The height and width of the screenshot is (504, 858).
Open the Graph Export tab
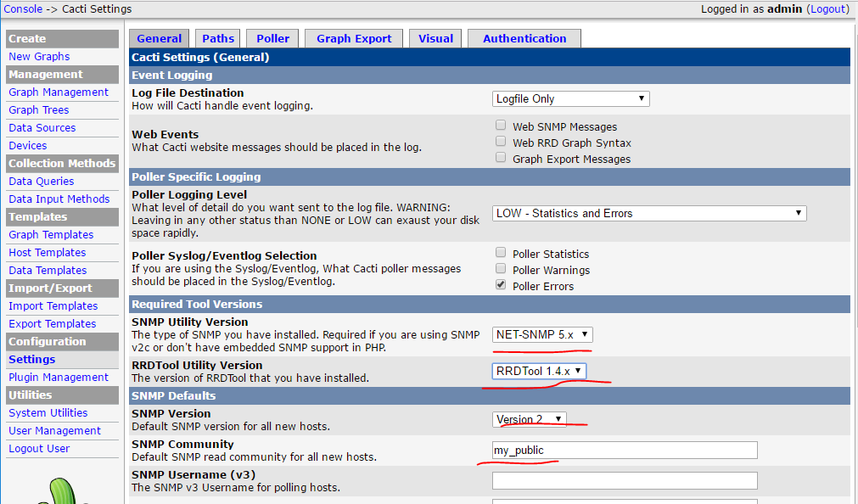pyautogui.click(x=354, y=38)
